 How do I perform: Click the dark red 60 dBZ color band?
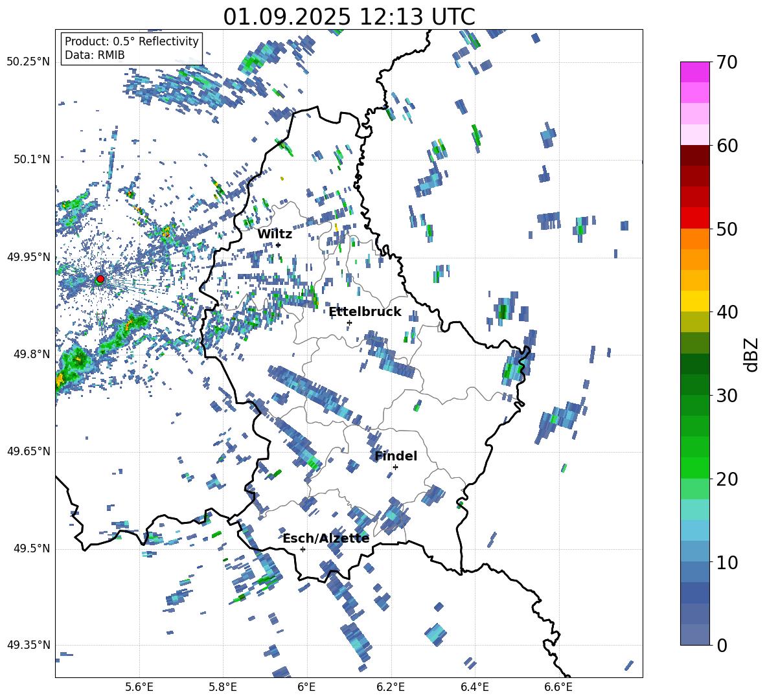(x=694, y=155)
